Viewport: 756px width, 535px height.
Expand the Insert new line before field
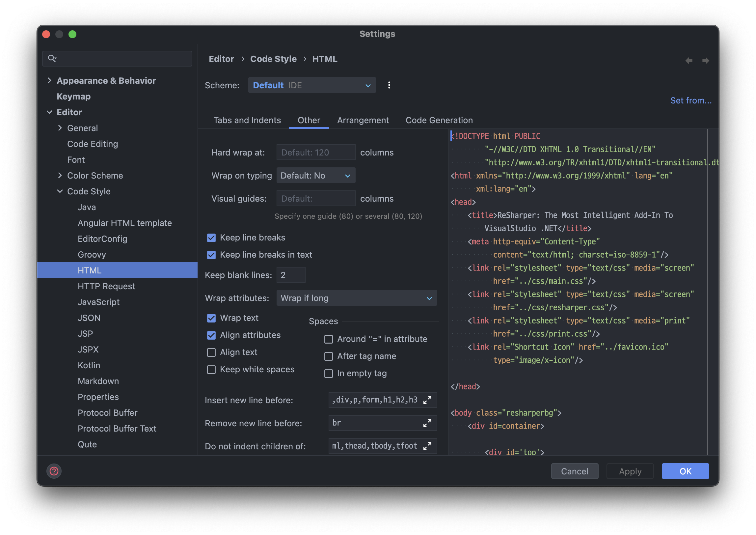pos(427,400)
